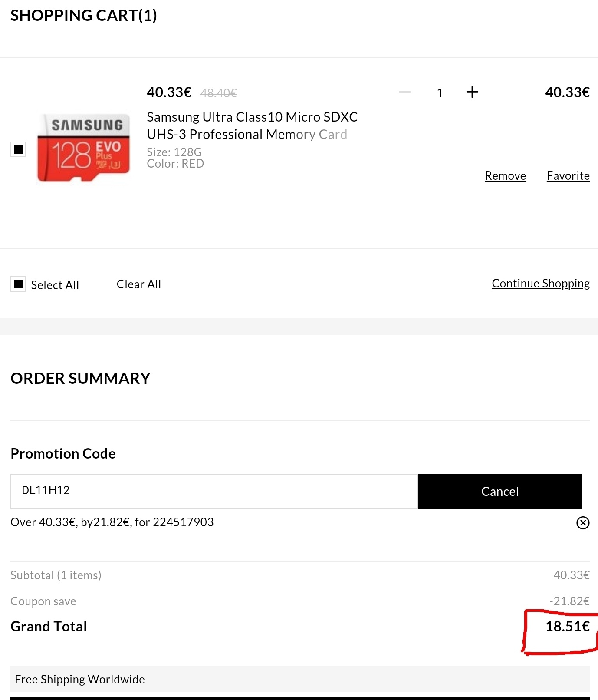Click the coupon description text

pos(112,522)
